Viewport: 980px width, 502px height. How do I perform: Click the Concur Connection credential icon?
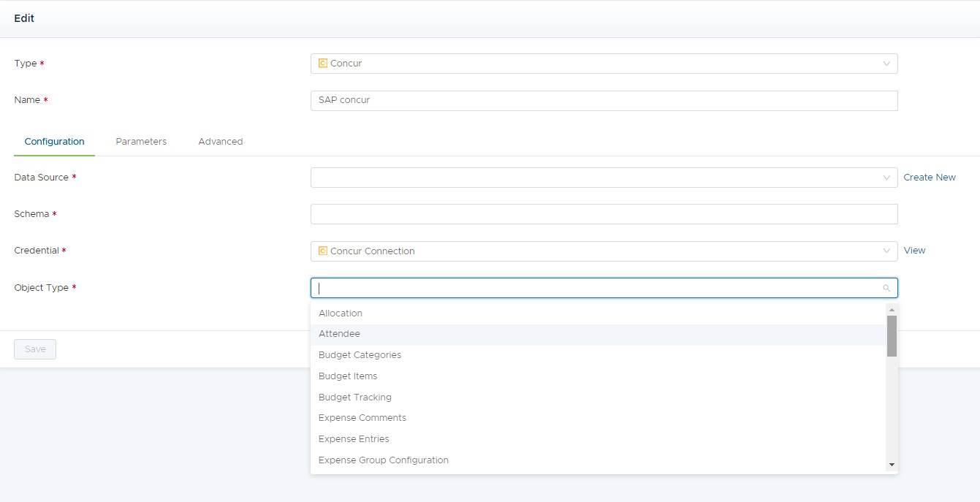[x=323, y=251]
